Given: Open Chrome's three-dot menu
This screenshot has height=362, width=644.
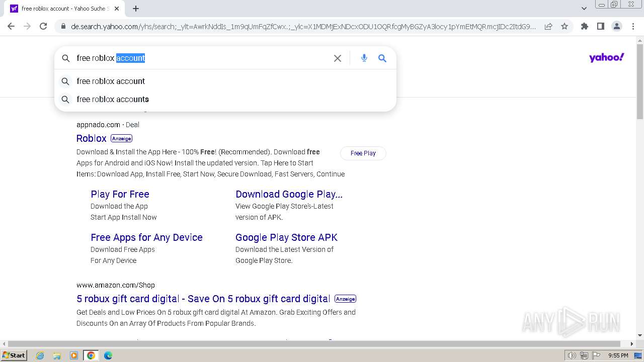Looking at the screenshot, I should coord(633,26).
